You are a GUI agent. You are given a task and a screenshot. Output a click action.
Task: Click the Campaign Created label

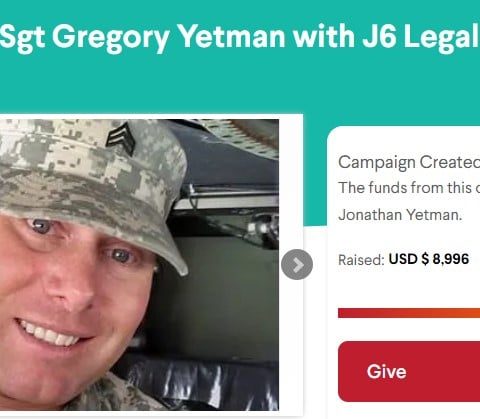[409, 162]
